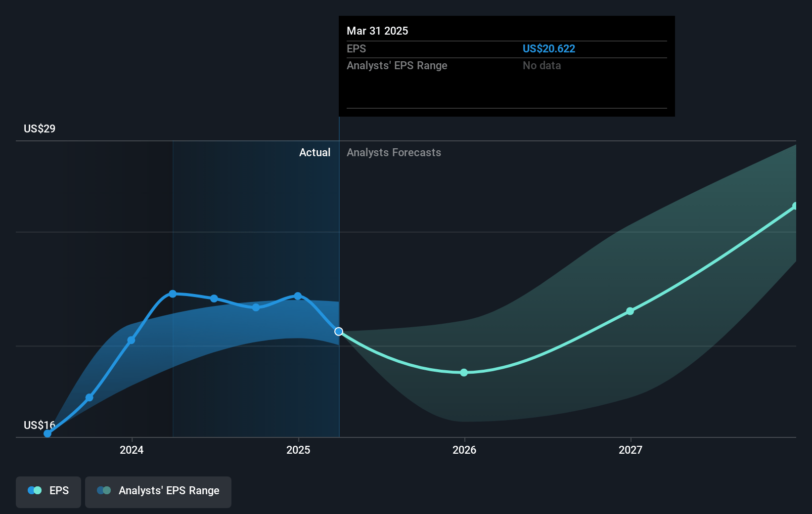Click the Analysts' EPS Range legend dots icon
Viewport: 812px width, 514px height.
[x=104, y=490]
